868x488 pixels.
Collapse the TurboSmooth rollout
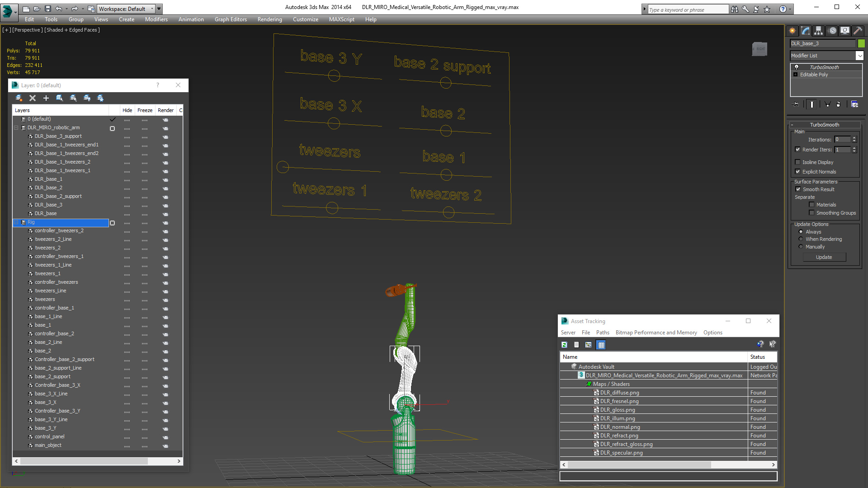(x=825, y=125)
